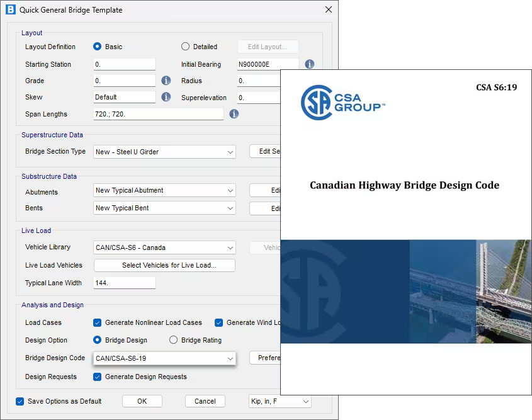The width and height of the screenshot is (532, 420).
Task: Click the Initial Bearing input field
Action: [x=268, y=64]
